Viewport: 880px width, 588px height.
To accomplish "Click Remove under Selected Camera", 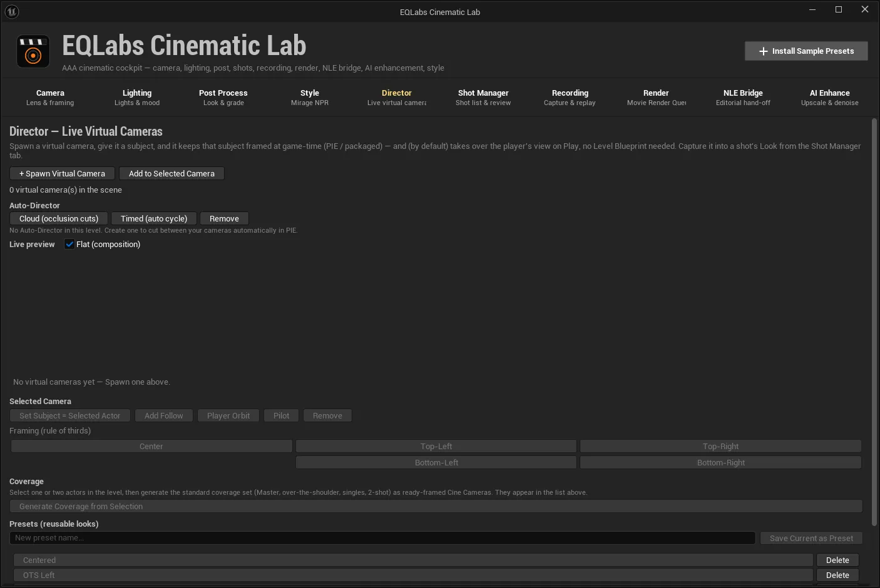I will (x=327, y=415).
